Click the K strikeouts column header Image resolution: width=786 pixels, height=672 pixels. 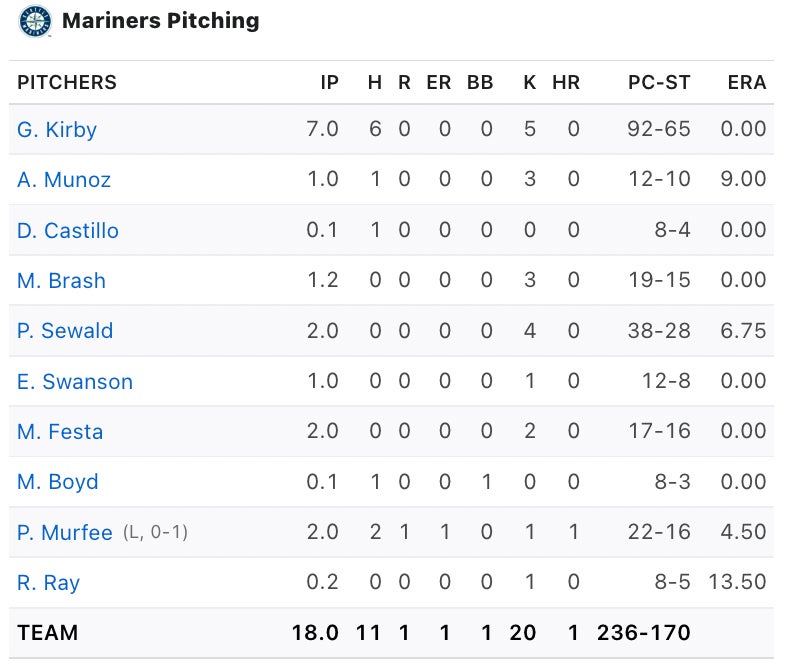click(x=530, y=83)
